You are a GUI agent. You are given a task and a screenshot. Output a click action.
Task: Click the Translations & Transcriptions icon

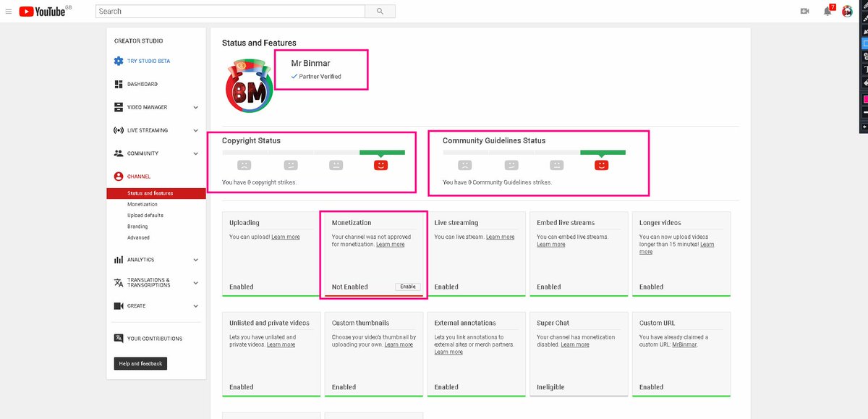[119, 282]
